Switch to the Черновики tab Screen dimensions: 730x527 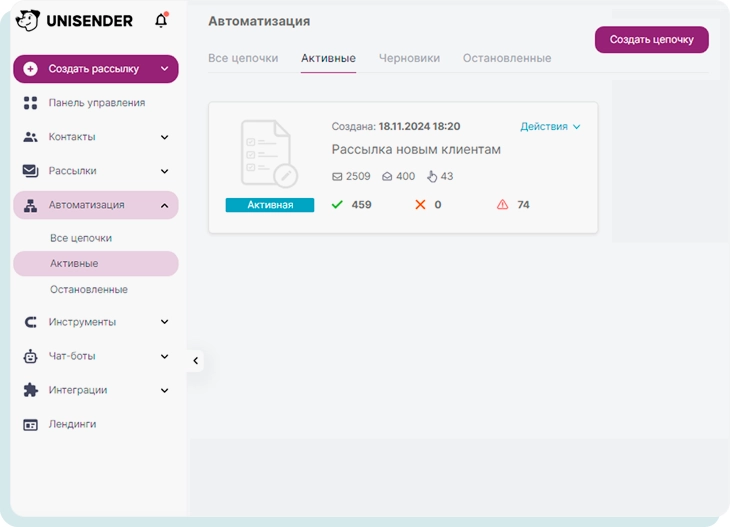coord(409,58)
